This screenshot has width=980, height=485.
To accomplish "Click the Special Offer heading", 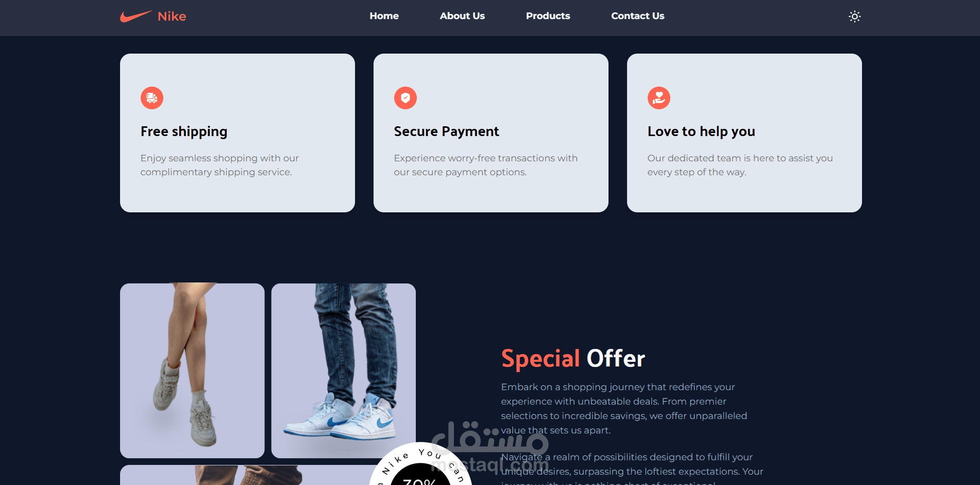I will (573, 359).
